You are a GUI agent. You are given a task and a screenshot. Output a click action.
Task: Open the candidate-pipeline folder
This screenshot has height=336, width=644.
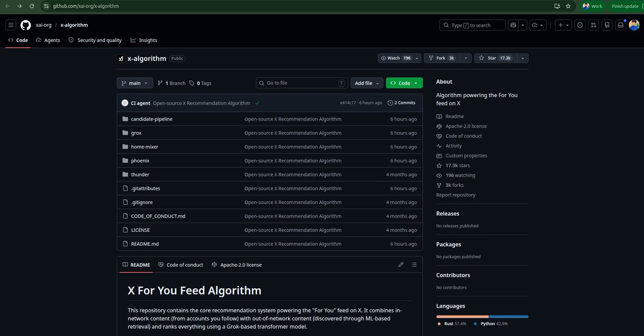[151, 119]
